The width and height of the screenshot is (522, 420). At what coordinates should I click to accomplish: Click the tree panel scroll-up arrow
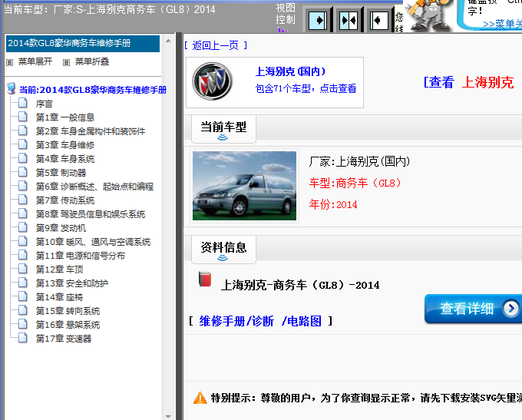168,41
